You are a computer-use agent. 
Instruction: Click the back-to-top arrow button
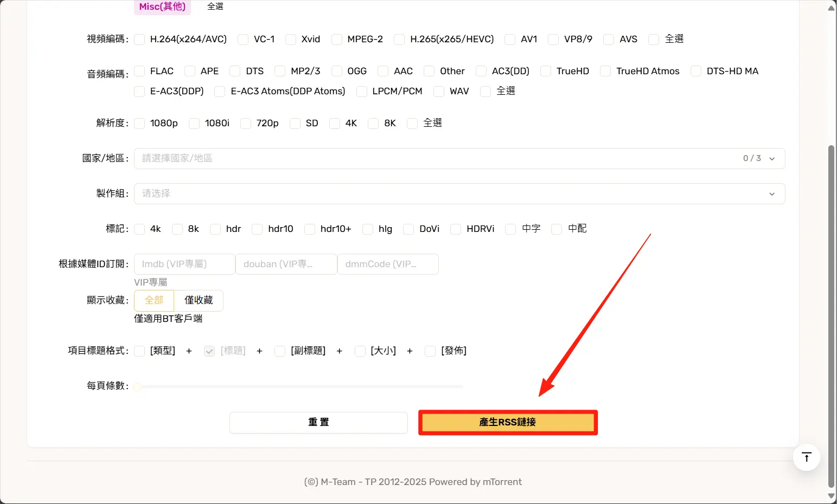click(806, 457)
